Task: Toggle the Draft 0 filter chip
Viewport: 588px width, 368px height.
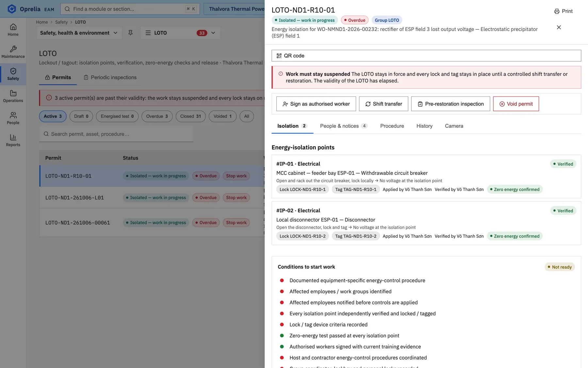Action: coord(81,116)
